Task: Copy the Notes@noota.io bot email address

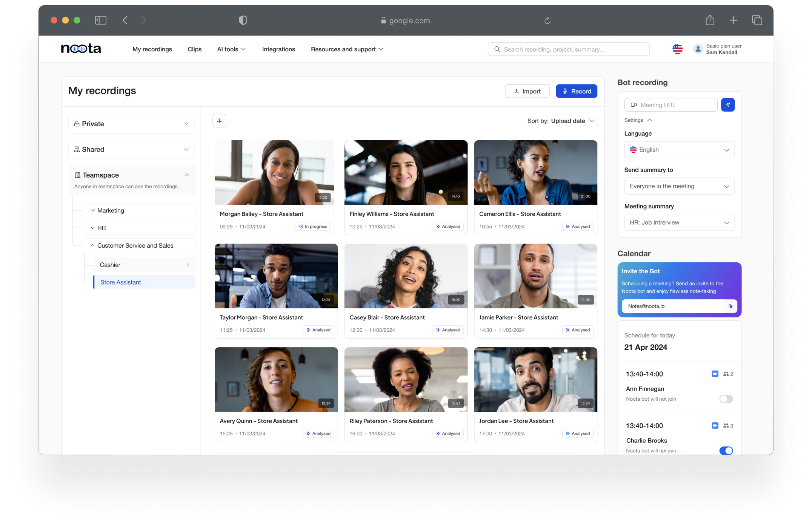Action: pyautogui.click(x=730, y=306)
